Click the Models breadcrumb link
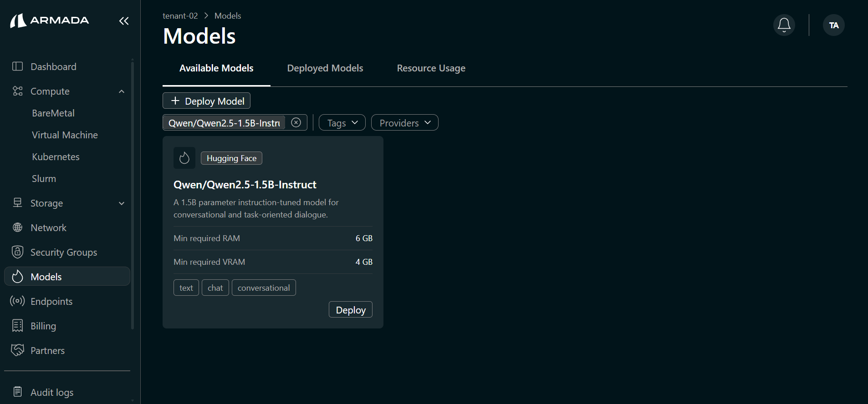Image resolution: width=868 pixels, height=404 pixels. coord(228,15)
